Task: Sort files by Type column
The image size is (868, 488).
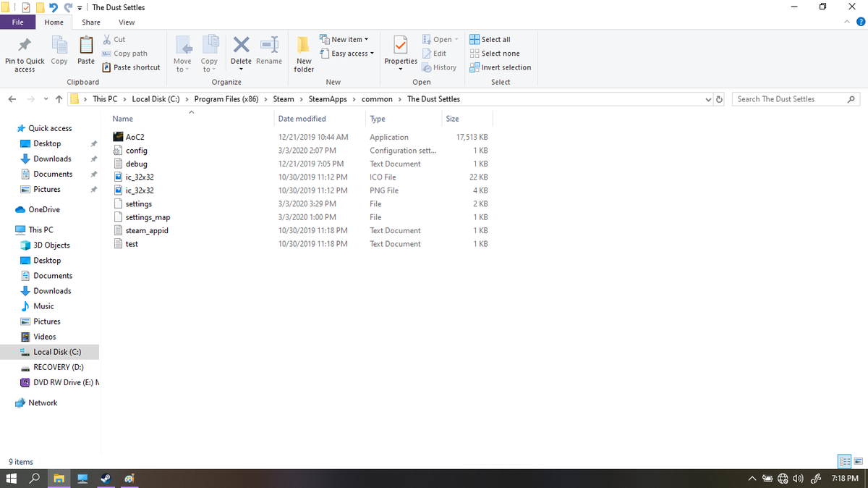Action: tap(378, 119)
